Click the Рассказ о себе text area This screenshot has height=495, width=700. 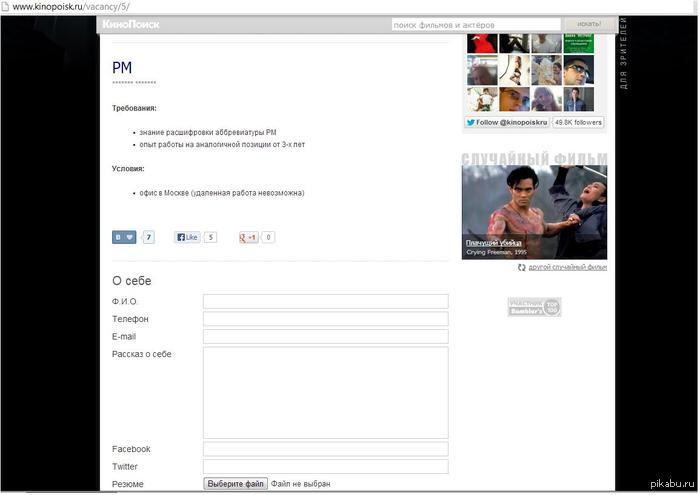(x=325, y=393)
